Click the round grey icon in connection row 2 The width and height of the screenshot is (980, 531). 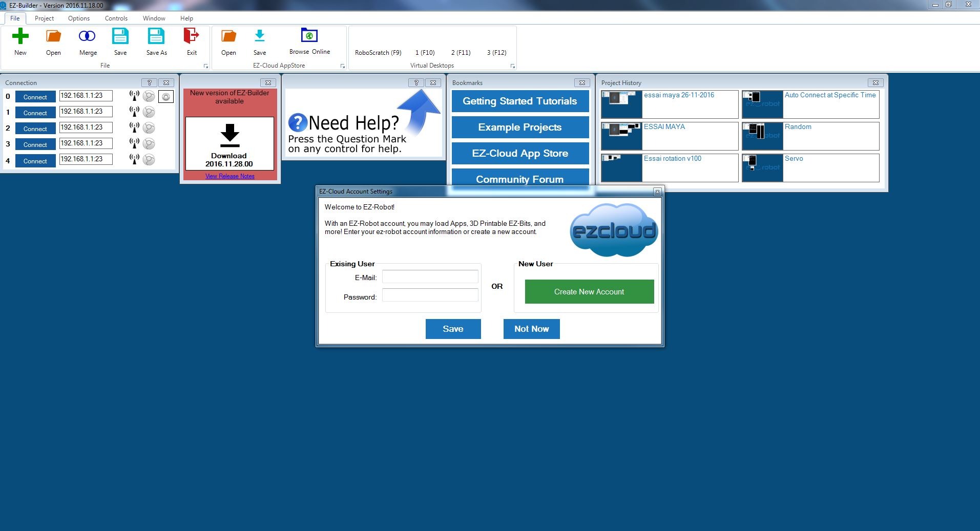click(x=149, y=128)
